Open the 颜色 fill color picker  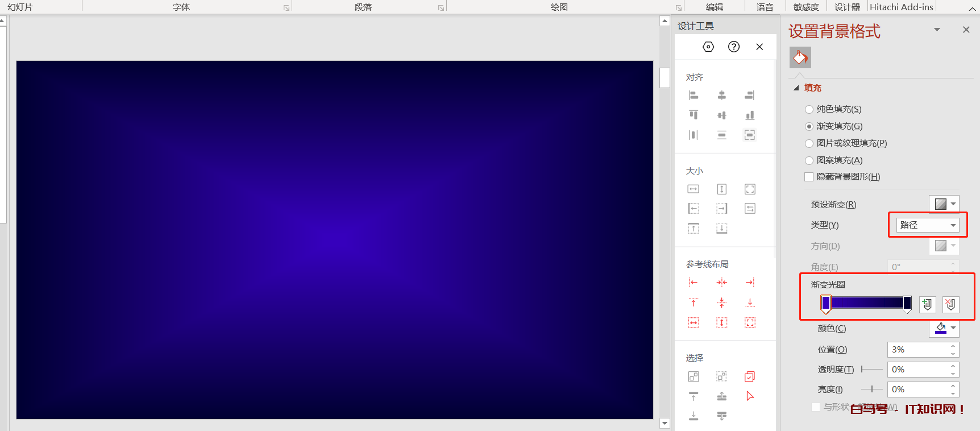944,328
